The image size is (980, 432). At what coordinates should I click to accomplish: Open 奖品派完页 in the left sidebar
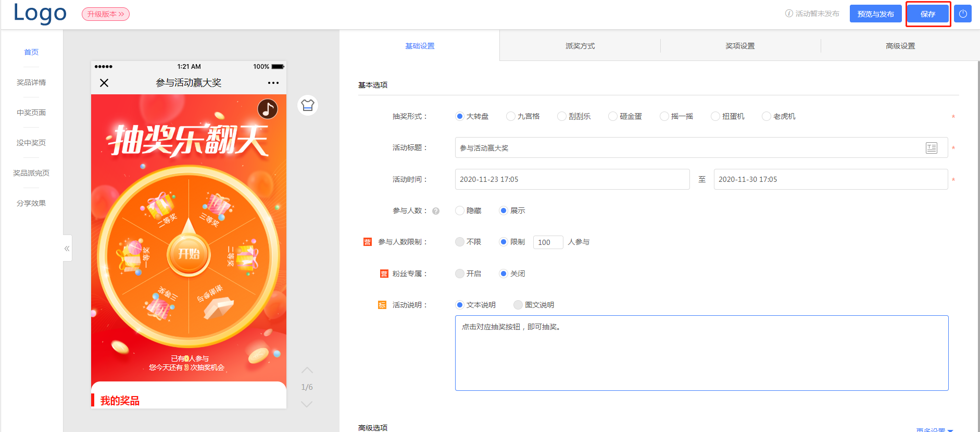point(31,173)
